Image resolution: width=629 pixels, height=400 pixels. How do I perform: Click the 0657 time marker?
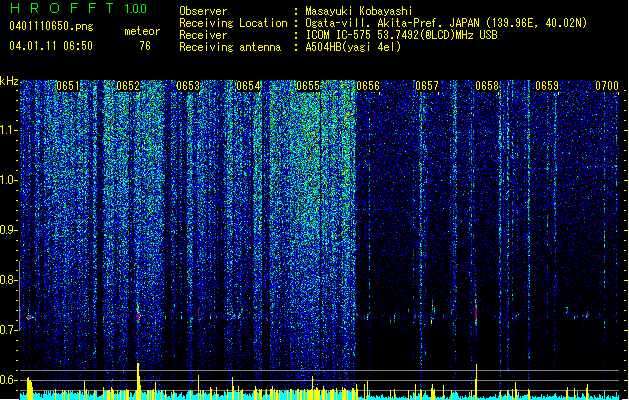[x=427, y=86]
